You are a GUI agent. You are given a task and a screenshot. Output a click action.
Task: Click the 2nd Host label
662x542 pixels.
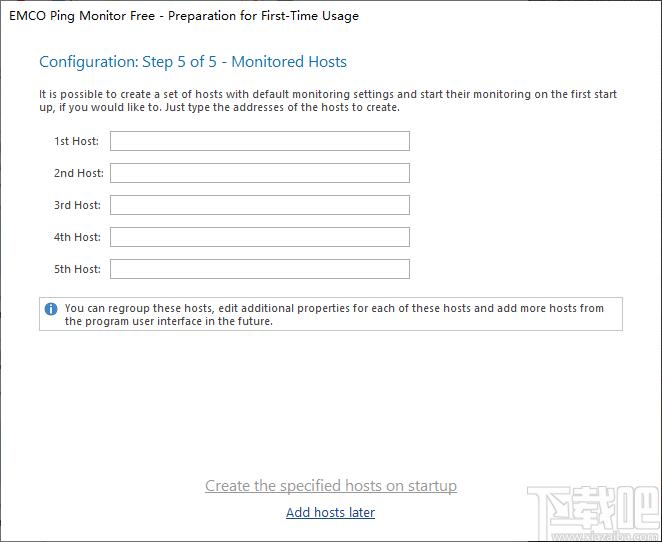79,173
